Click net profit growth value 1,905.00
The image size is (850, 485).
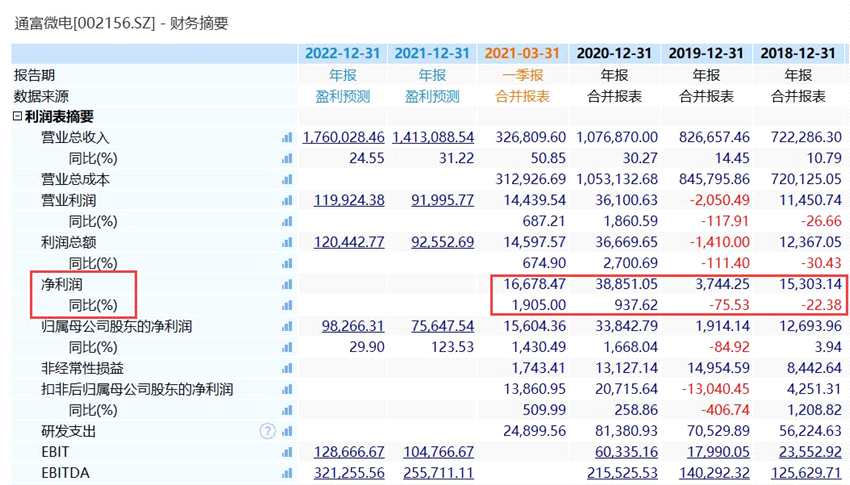click(539, 305)
